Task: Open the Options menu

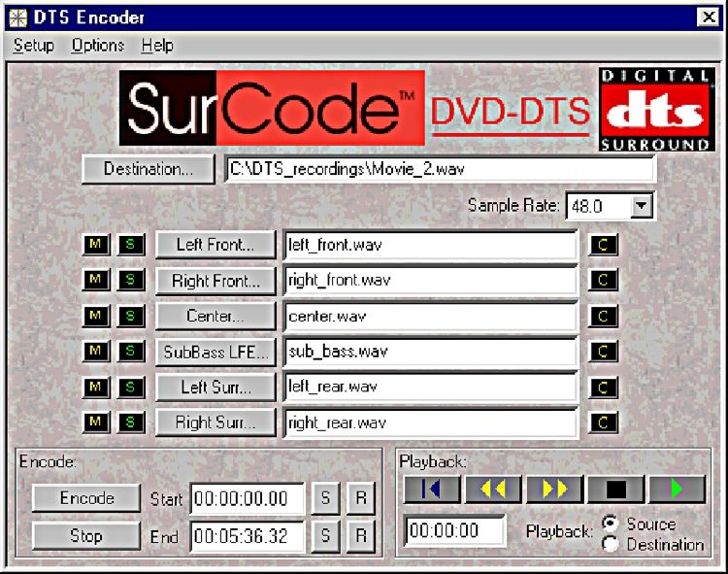Action: (98, 46)
